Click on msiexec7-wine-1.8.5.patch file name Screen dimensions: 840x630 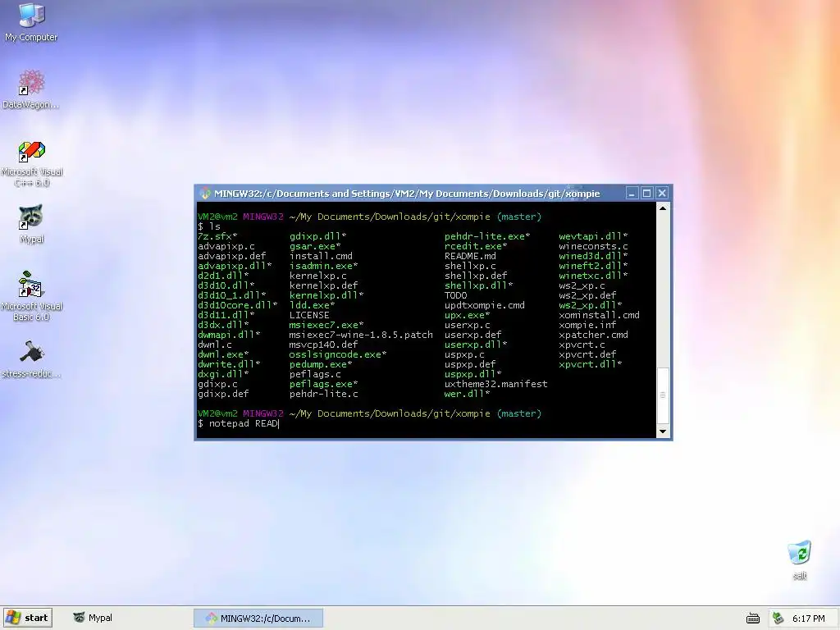[x=361, y=335]
